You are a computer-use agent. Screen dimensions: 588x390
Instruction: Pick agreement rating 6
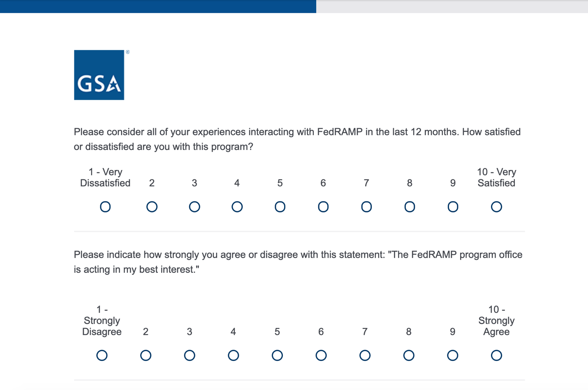click(x=321, y=355)
